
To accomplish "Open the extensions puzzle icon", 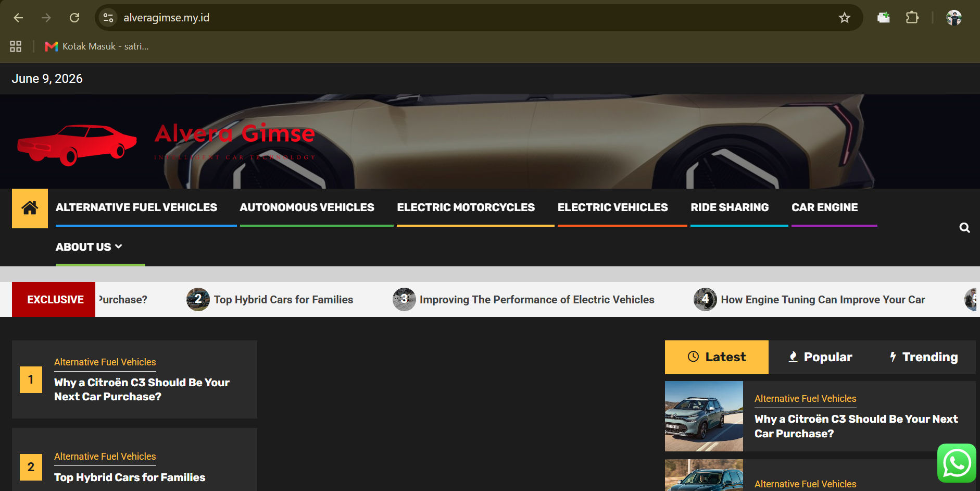I will click(912, 18).
